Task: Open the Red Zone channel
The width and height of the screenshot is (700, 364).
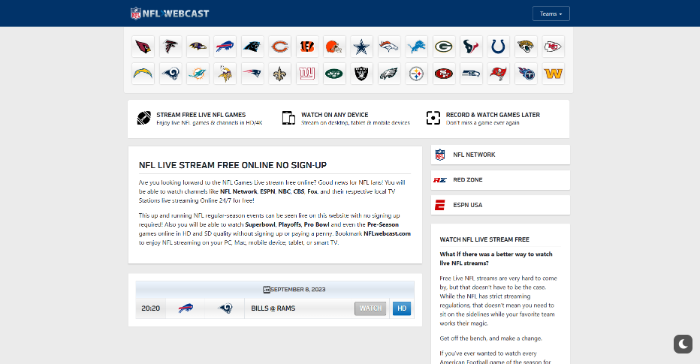Action: (x=500, y=180)
